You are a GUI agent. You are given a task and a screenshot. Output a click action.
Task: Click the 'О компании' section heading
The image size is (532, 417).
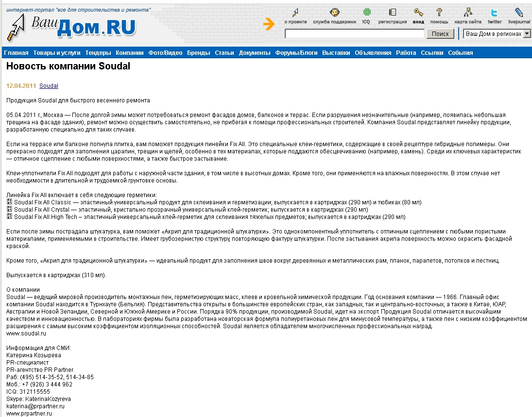(x=23, y=290)
